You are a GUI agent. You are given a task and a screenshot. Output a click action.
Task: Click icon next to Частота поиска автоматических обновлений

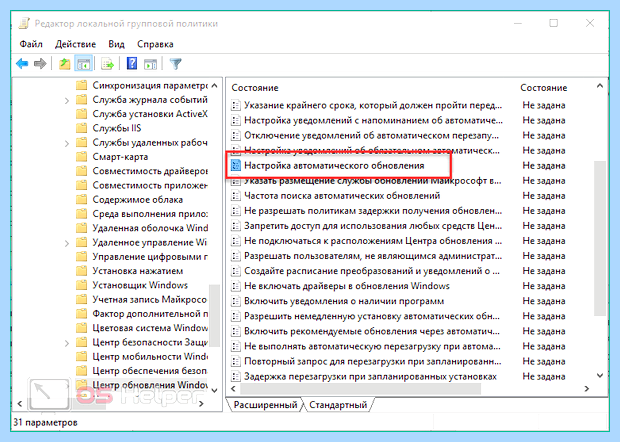pos(236,196)
